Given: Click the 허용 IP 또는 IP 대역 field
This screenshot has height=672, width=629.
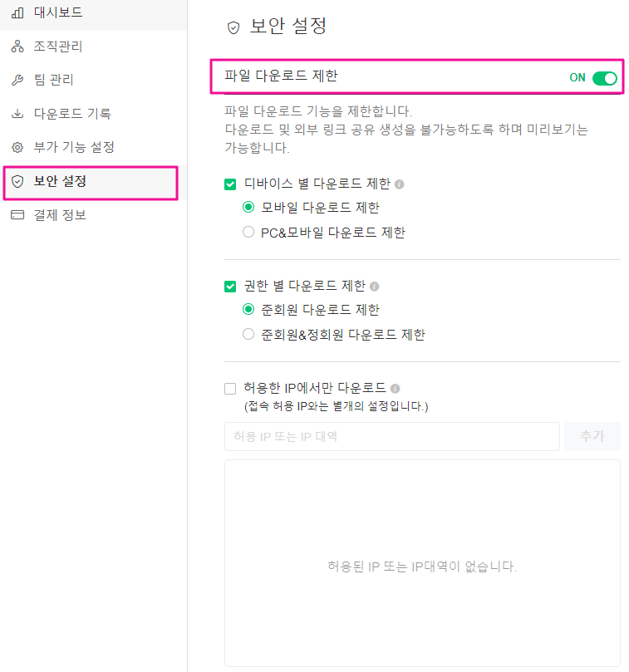Looking at the screenshot, I should click(x=391, y=436).
